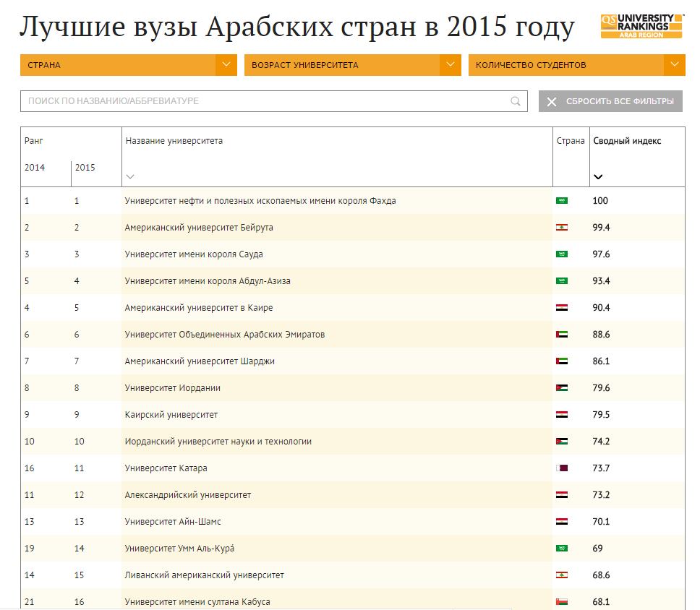Click Saudi flag in короля Сауда row

coord(562,254)
